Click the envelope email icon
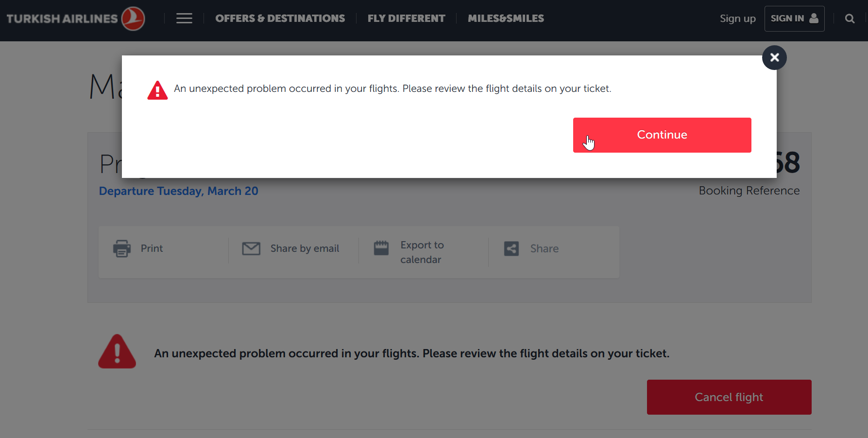 251,248
